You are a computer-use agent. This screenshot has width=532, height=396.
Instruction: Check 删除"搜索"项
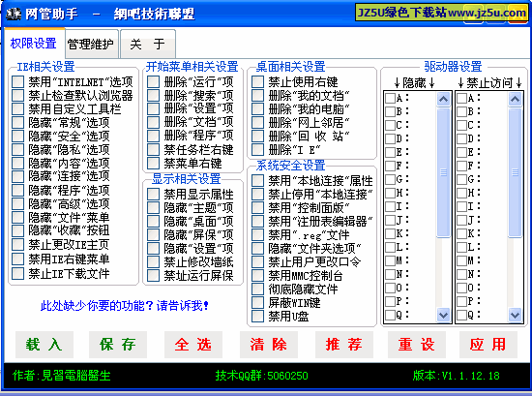tap(154, 96)
